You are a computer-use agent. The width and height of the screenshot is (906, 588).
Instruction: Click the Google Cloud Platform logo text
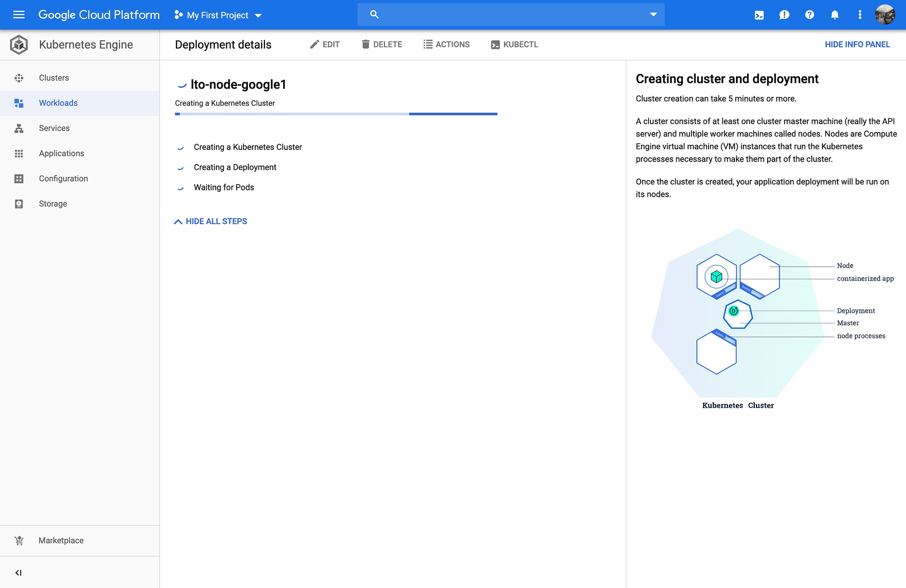point(99,15)
